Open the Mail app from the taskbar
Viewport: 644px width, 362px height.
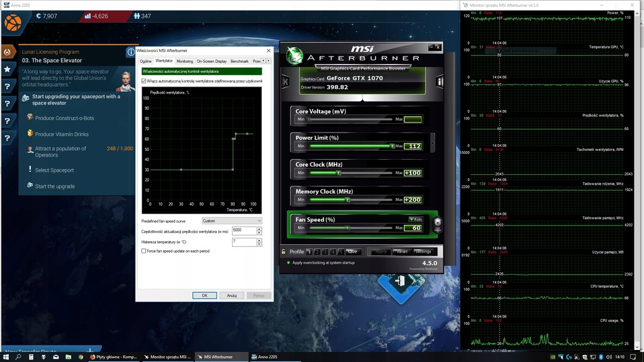tap(56, 357)
